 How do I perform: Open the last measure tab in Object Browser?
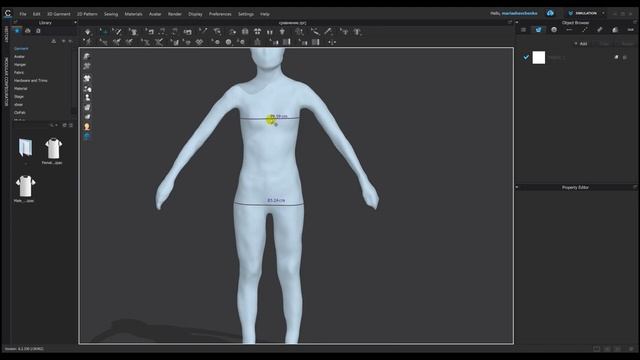click(630, 30)
